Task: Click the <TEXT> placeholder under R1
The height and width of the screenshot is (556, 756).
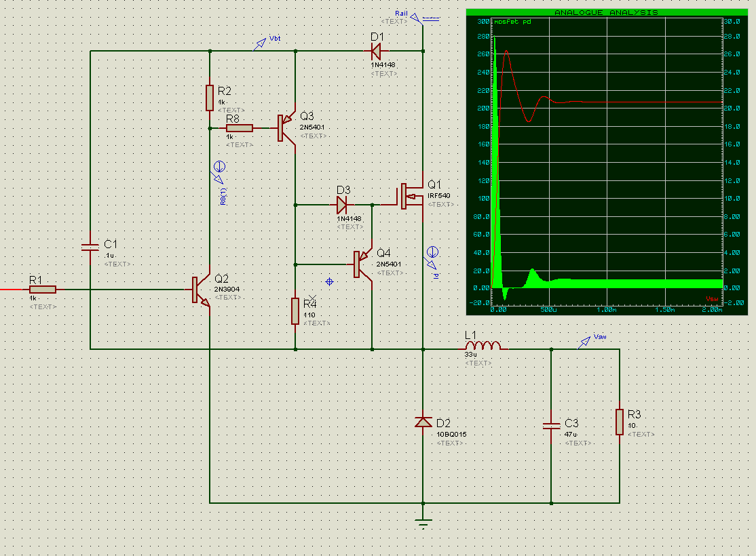Action: (43, 307)
